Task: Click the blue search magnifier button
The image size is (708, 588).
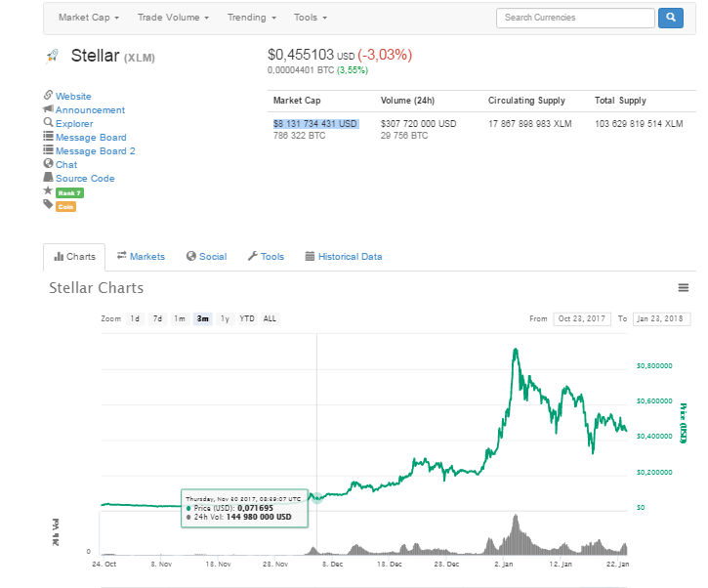Action: [x=670, y=18]
